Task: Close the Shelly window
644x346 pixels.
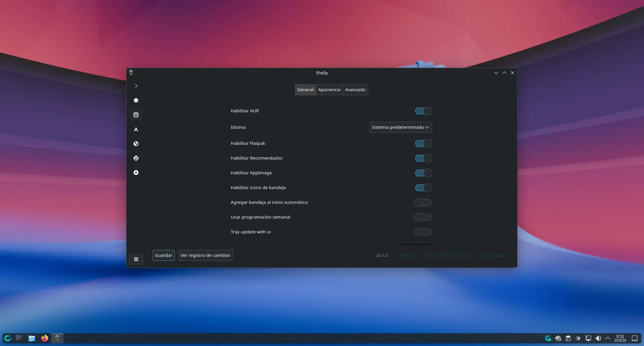Action: click(513, 73)
